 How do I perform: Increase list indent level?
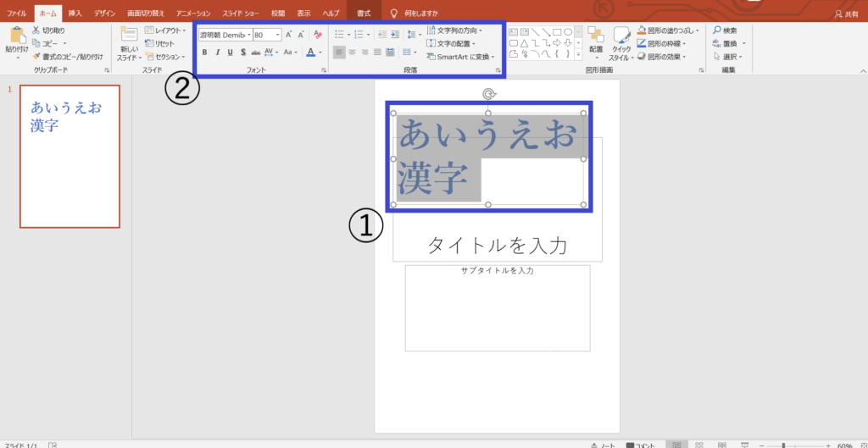click(395, 34)
